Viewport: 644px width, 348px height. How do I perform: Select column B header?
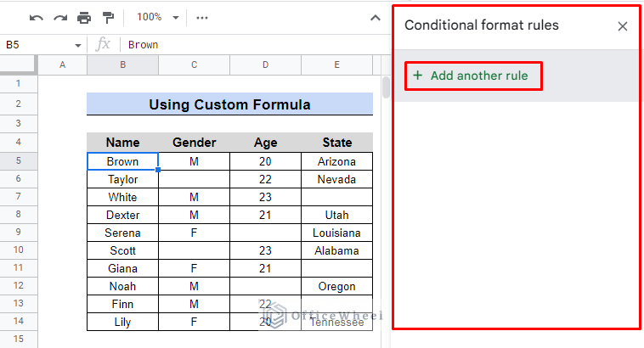(x=122, y=65)
